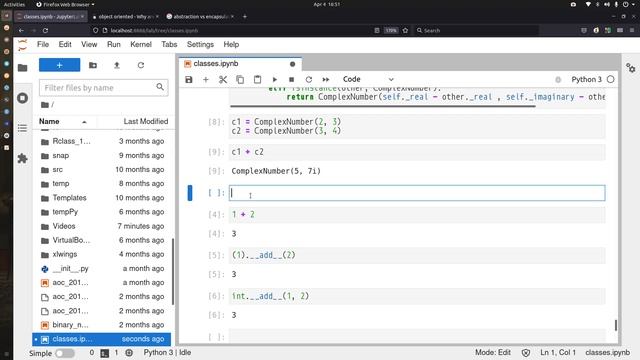The width and height of the screenshot is (640, 360).
Task: Restart kernel and run all cells icon
Action: tap(326, 80)
